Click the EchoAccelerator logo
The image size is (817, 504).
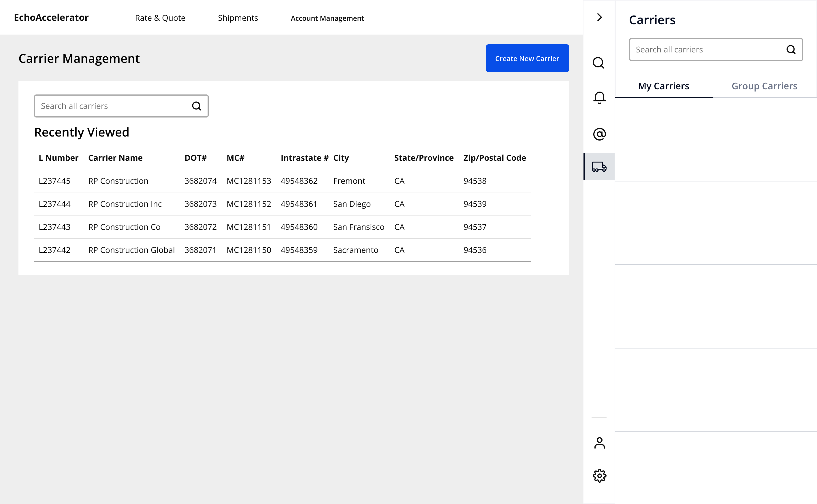[x=51, y=17]
